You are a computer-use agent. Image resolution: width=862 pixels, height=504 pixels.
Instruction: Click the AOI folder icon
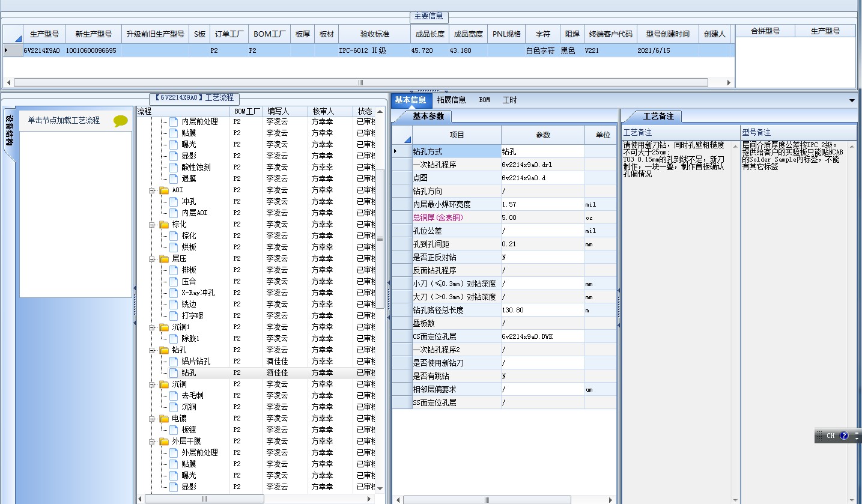pos(164,190)
